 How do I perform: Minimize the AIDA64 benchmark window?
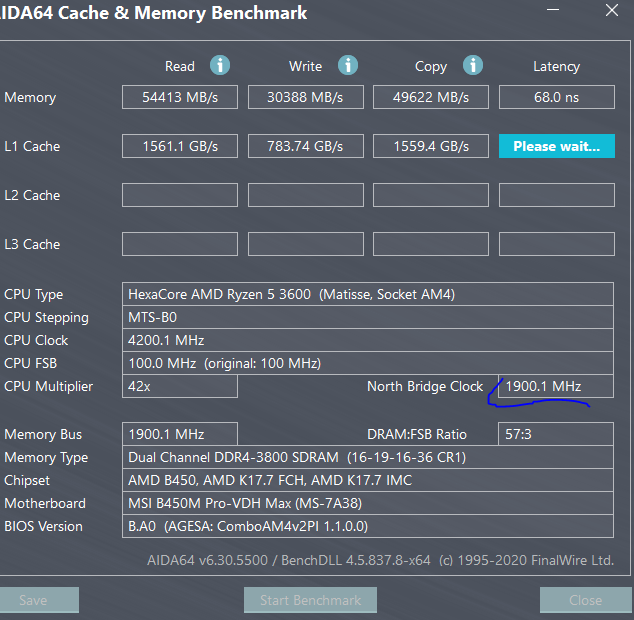point(553,10)
